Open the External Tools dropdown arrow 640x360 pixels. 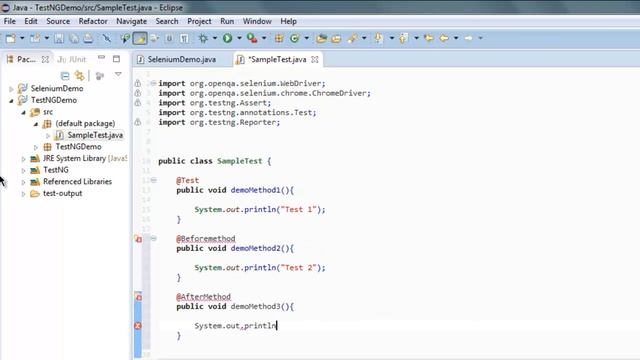[264, 38]
